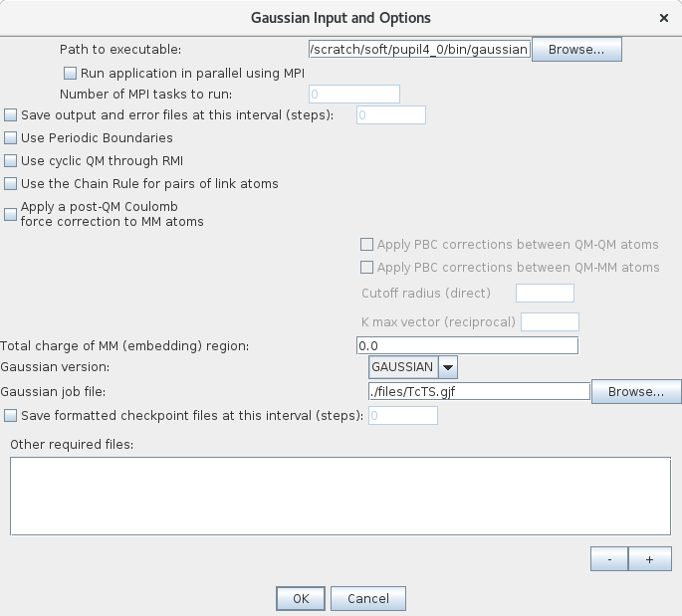Image resolution: width=682 pixels, height=616 pixels.
Task: Enable Use Periodic Boundaries option
Action: (x=11, y=138)
